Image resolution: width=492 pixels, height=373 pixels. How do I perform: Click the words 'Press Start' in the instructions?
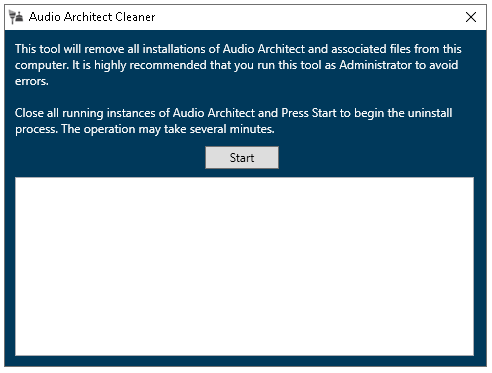click(x=309, y=113)
